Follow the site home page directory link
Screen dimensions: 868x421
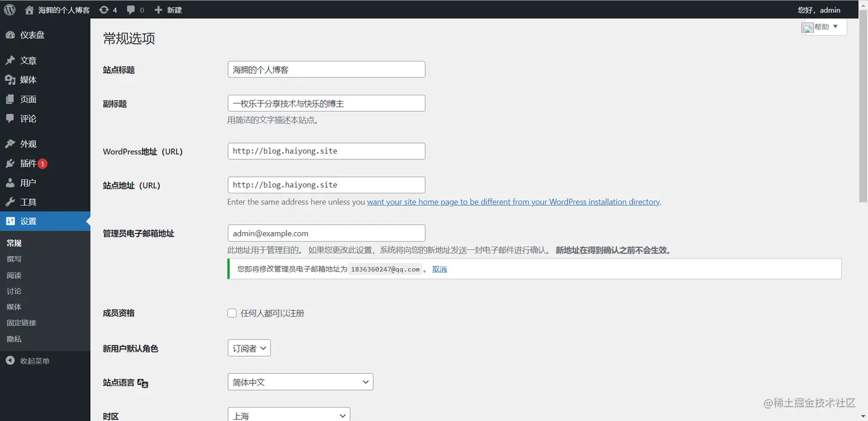(513, 202)
